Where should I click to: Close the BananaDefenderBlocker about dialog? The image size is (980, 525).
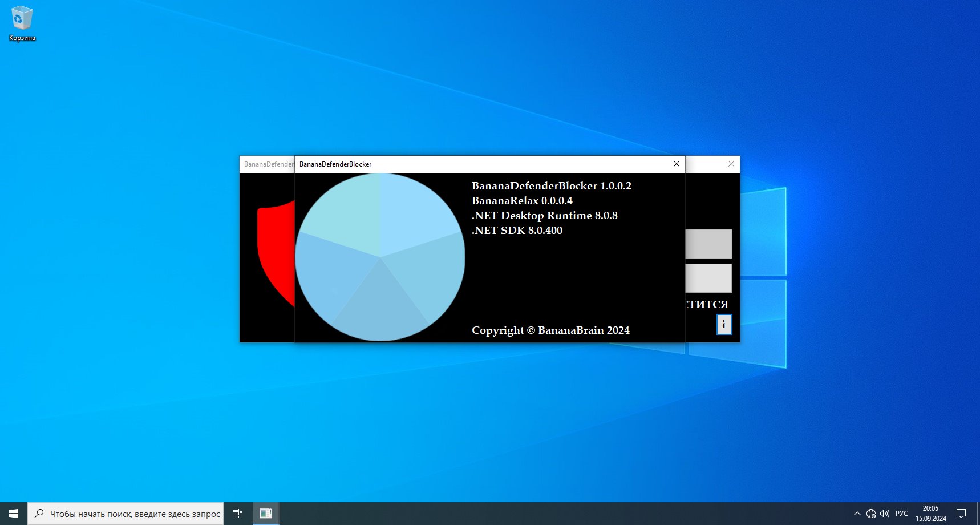[677, 164]
